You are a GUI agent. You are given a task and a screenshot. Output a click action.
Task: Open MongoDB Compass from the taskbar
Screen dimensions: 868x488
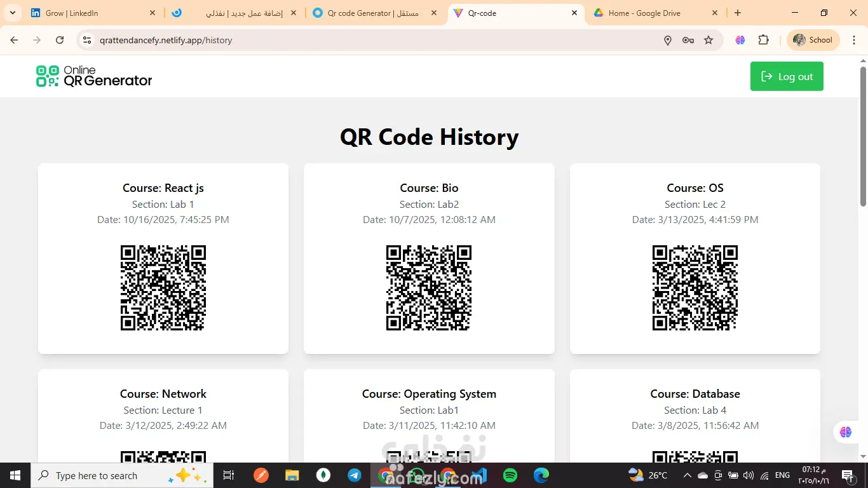point(323,475)
